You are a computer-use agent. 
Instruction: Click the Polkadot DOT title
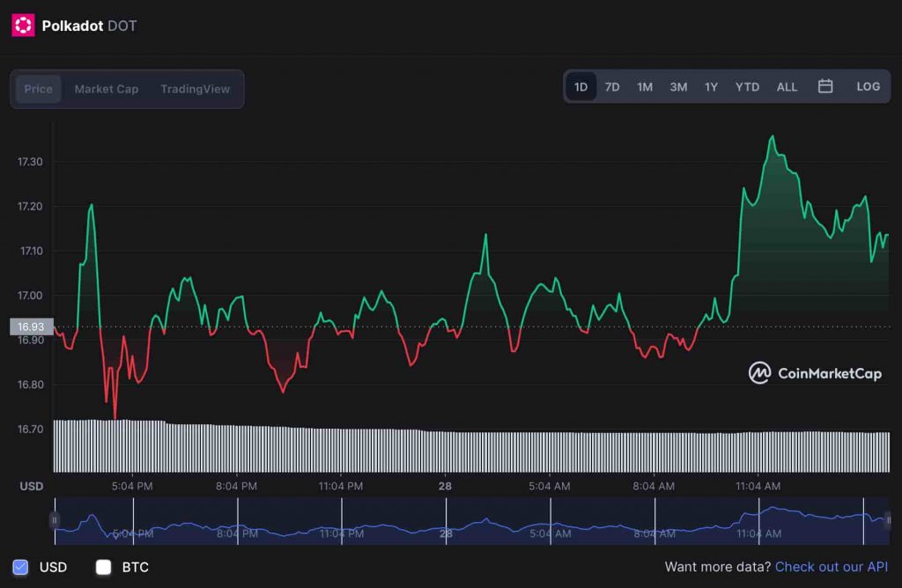click(89, 26)
